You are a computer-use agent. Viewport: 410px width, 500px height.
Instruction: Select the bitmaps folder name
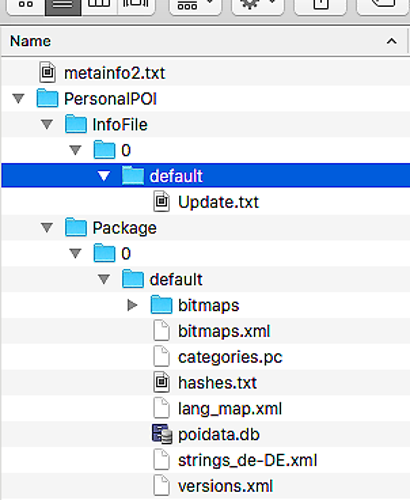point(208,306)
